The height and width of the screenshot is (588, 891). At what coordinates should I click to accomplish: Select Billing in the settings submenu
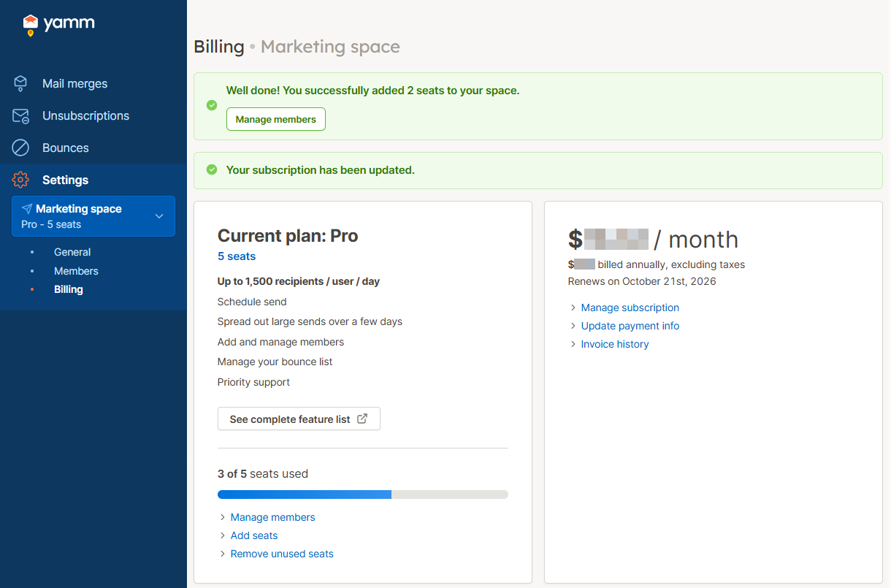click(x=69, y=289)
